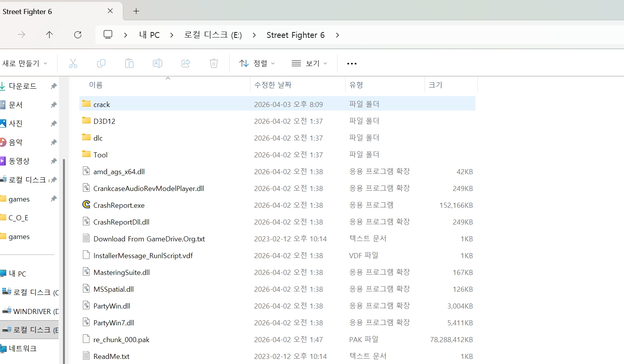
Task: Select the CrashReport.exe file
Action: pyautogui.click(x=119, y=205)
